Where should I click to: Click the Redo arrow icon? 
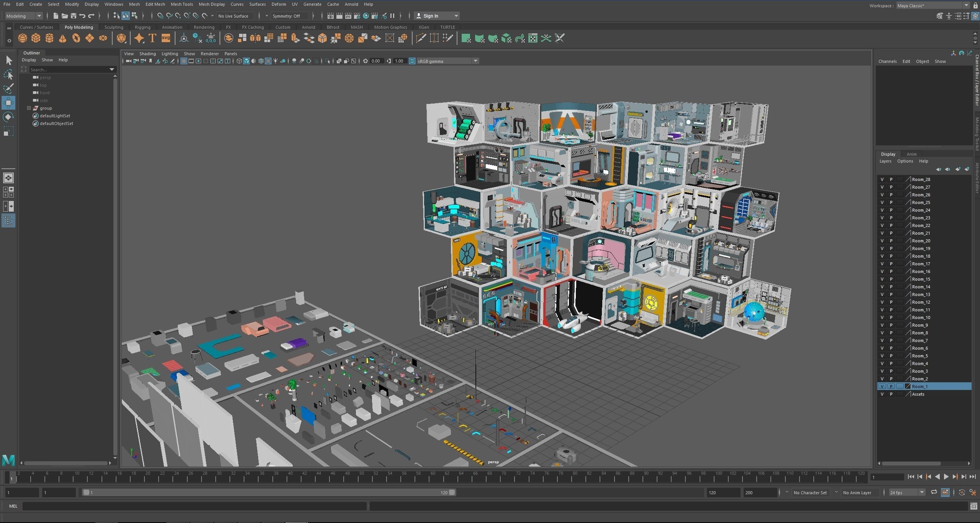(91, 16)
